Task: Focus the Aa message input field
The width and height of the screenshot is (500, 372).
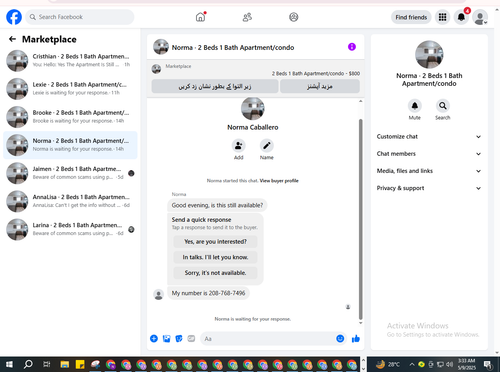Action: pos(267,339)
